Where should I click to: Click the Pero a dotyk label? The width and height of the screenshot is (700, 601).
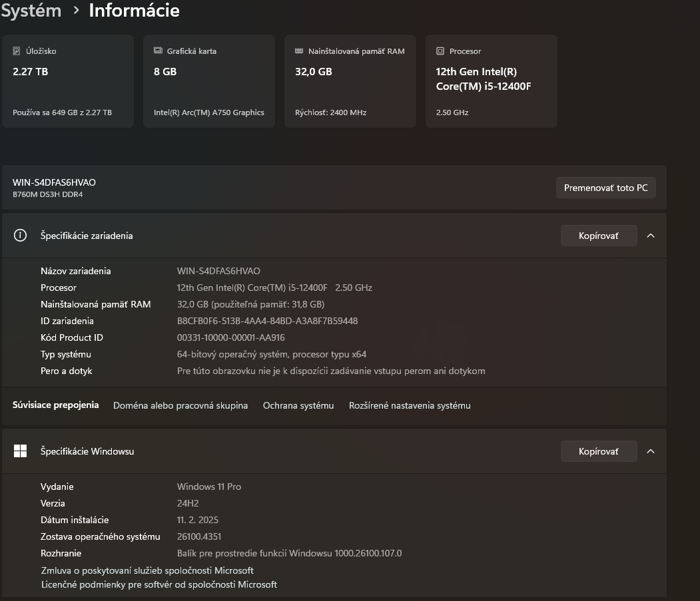coord(66,371)
